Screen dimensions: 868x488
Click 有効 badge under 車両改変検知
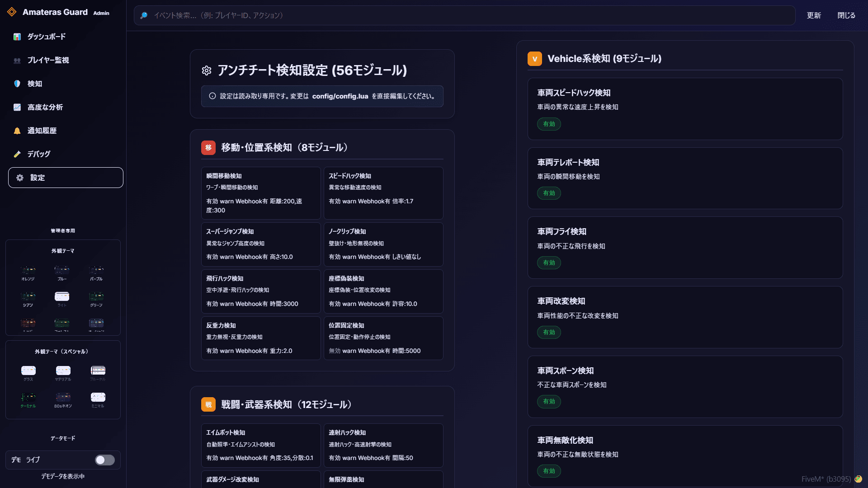pos(549,332)
